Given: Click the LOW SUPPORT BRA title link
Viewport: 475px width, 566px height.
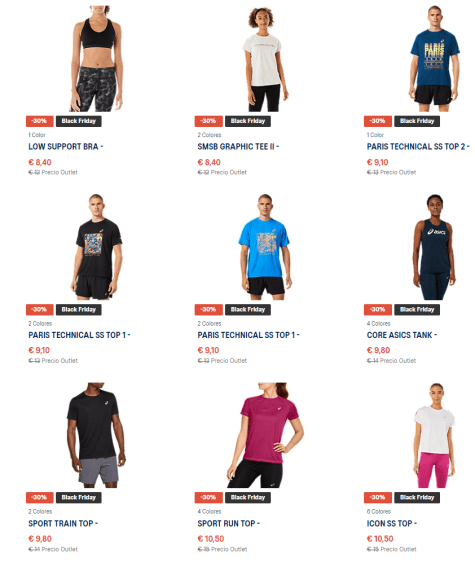Looking at the screenshot, I should 66,147.
